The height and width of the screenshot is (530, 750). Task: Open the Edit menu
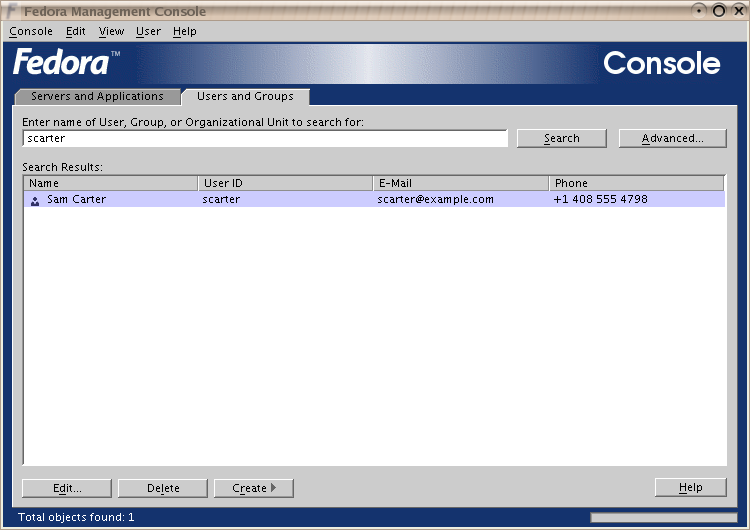pos(76,32)
